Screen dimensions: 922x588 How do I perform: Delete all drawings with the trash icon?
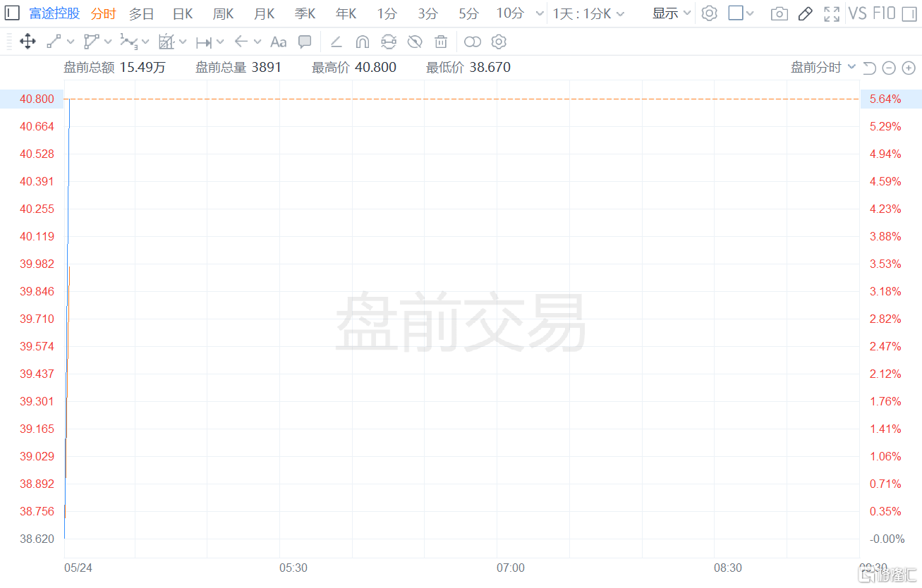[x=441, y=42]
